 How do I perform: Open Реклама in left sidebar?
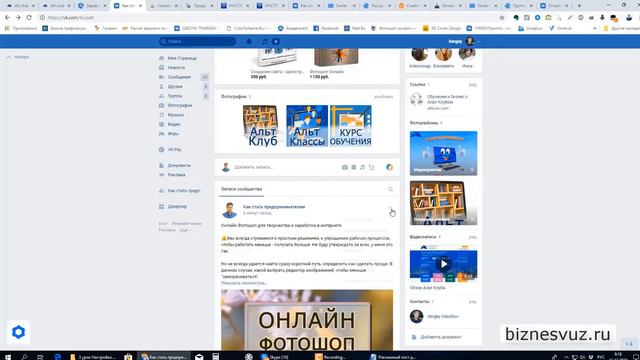(x=178, y=175)
